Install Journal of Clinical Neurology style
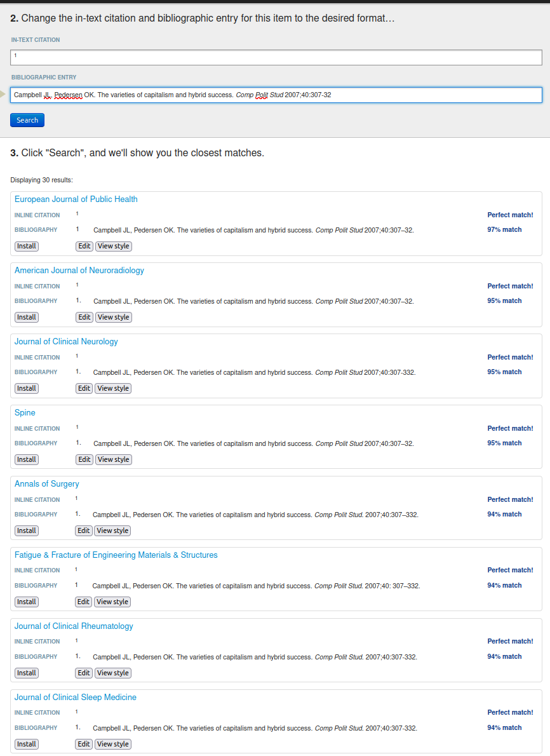The image size is (550, 756). point(27,388)
